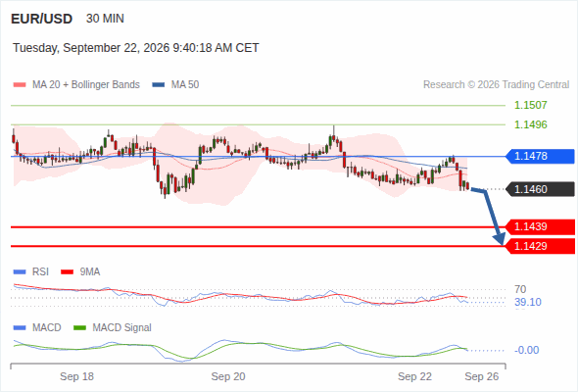Click the MACD Signal legend label
The image size is (578, 392).
(x=122, y=328)
